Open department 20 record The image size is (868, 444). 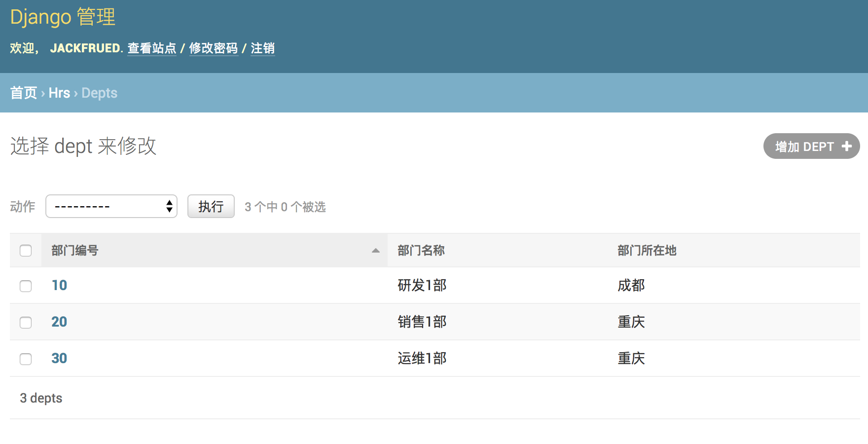[59, 322]
